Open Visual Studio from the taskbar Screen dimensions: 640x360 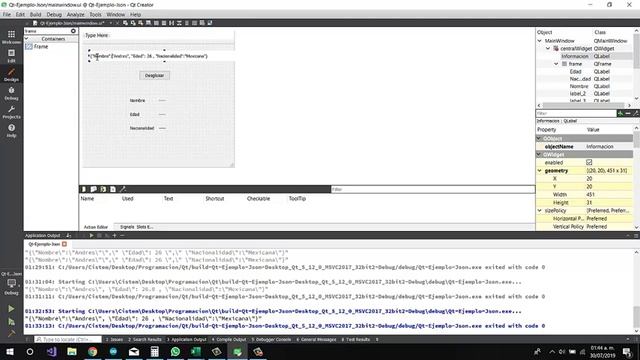[x=51, y=351]
